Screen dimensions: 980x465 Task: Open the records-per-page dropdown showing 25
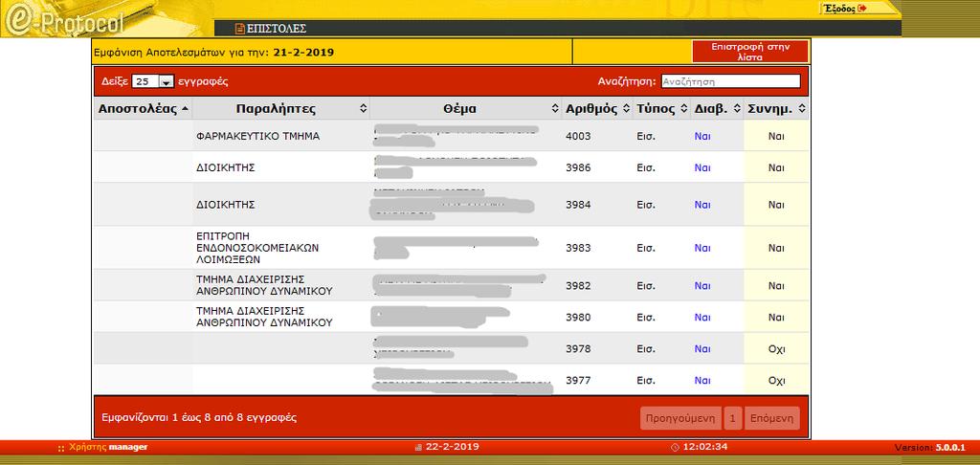tap(152, 81)
